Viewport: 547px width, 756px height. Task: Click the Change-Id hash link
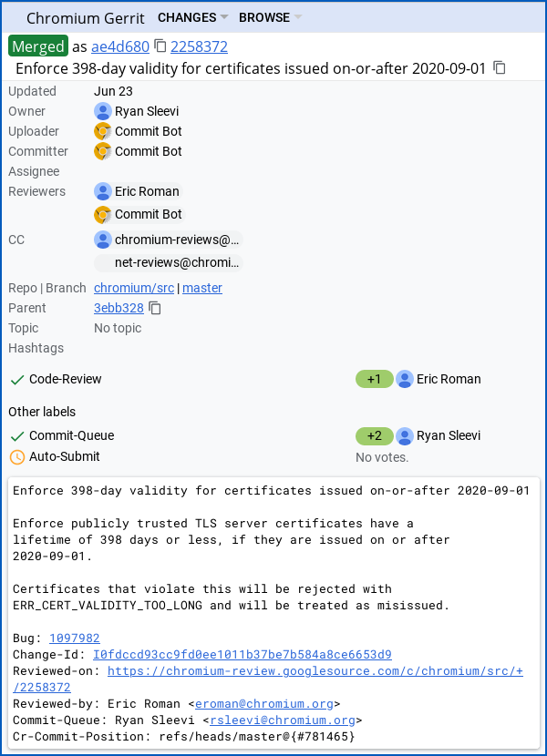[243, 655]
